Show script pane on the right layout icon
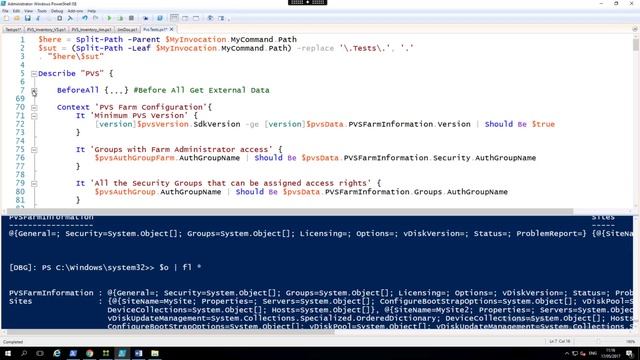 coord(185,18)
